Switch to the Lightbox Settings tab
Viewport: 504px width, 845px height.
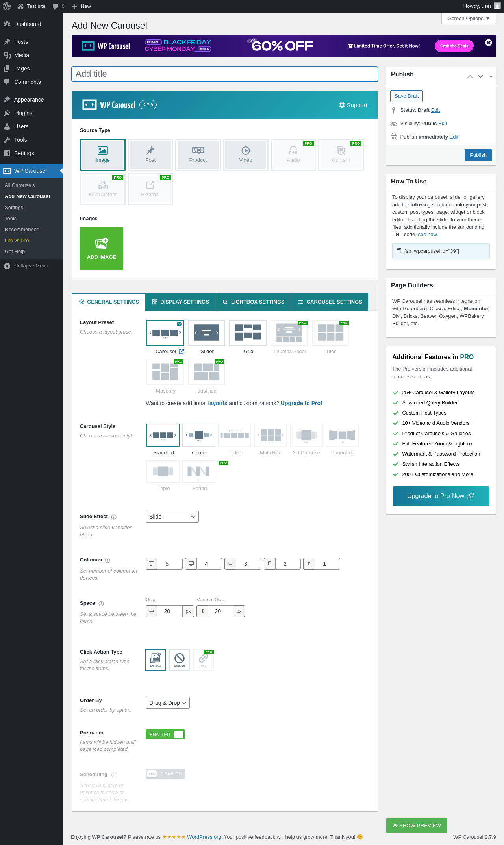(x=253, y=302)
